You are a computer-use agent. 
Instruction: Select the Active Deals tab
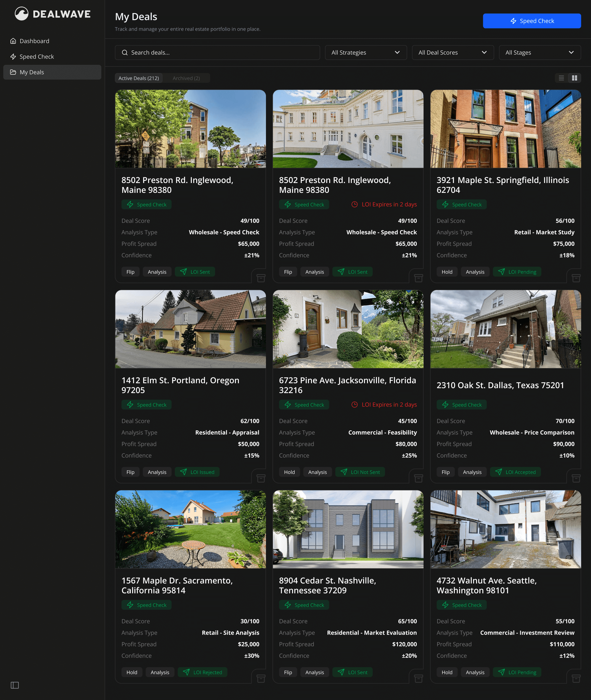pyautogui.click(x=138, y=78)
